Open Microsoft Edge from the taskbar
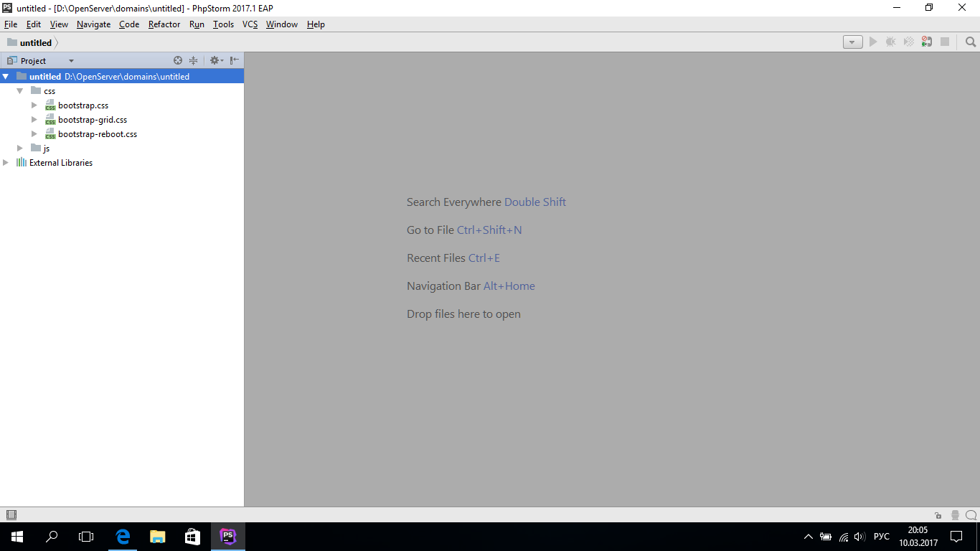980x551 pixels. point(123,536)
